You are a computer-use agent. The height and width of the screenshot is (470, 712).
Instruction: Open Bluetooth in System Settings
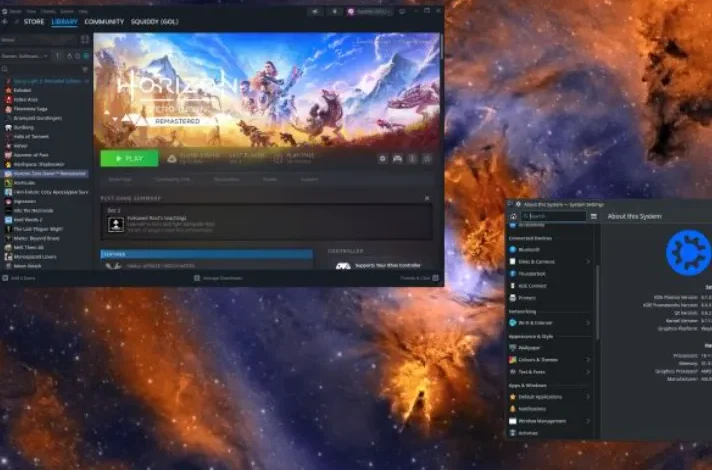click(550, 250)
